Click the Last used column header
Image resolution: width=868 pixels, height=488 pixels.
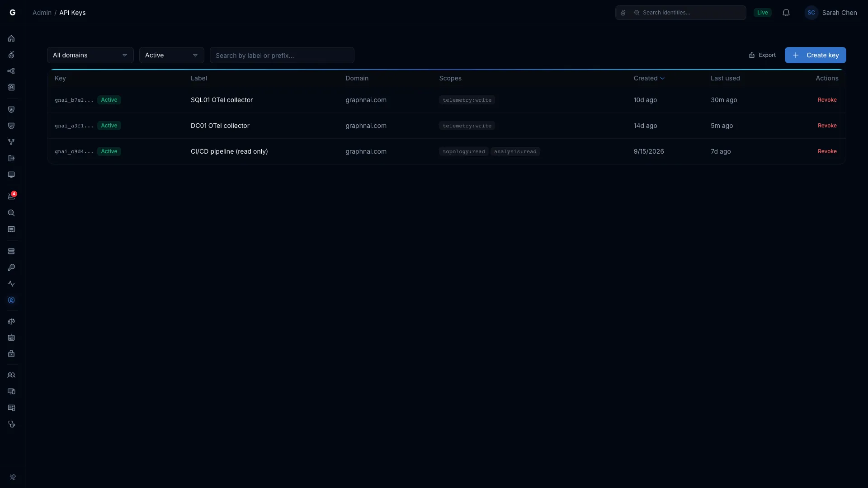click(725, 78)
